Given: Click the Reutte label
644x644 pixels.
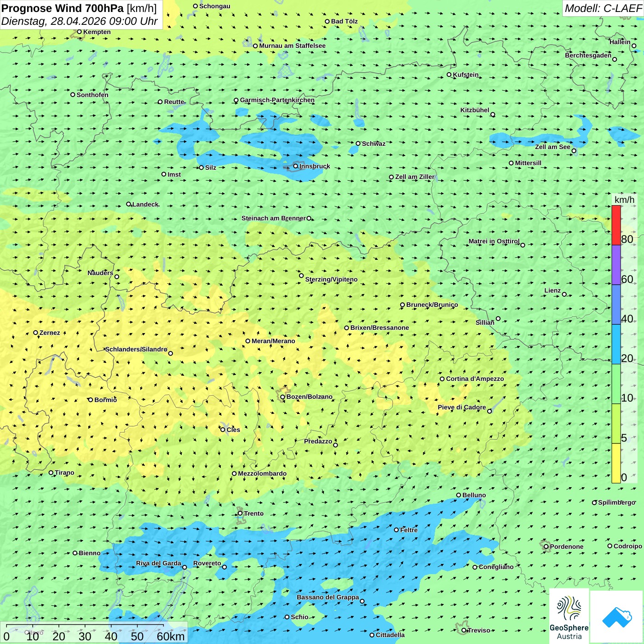Looking at the screenshot, I should click(174, 102).
